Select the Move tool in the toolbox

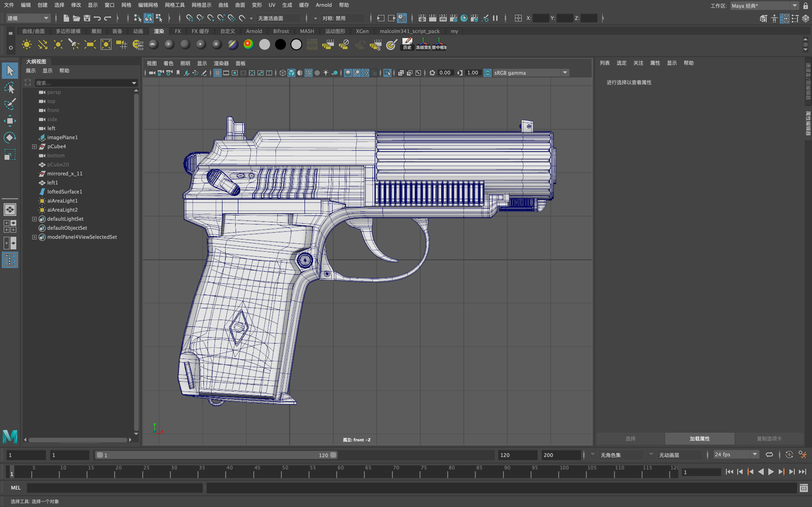pyautogui.click(x=10, y=121)
